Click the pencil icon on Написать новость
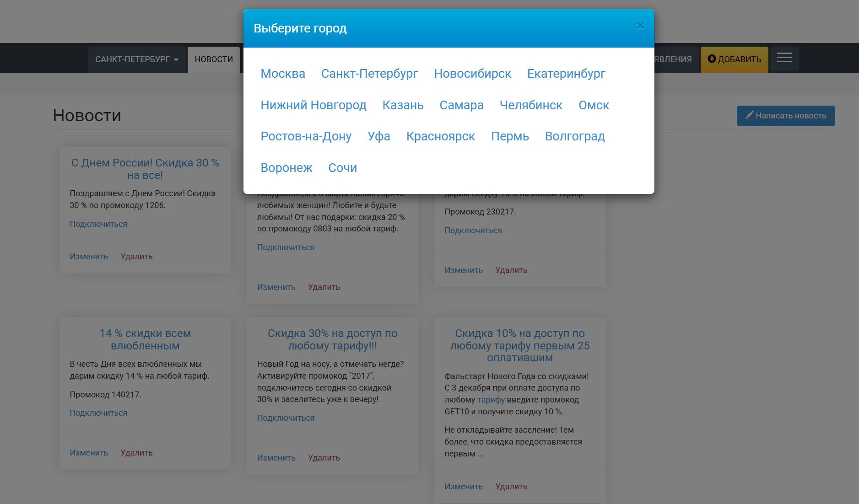 pos(749,115)
